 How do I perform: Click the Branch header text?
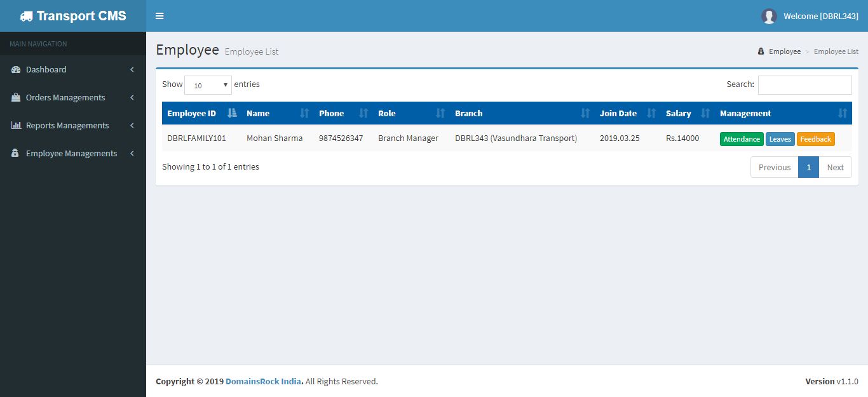tap(469, 113)
